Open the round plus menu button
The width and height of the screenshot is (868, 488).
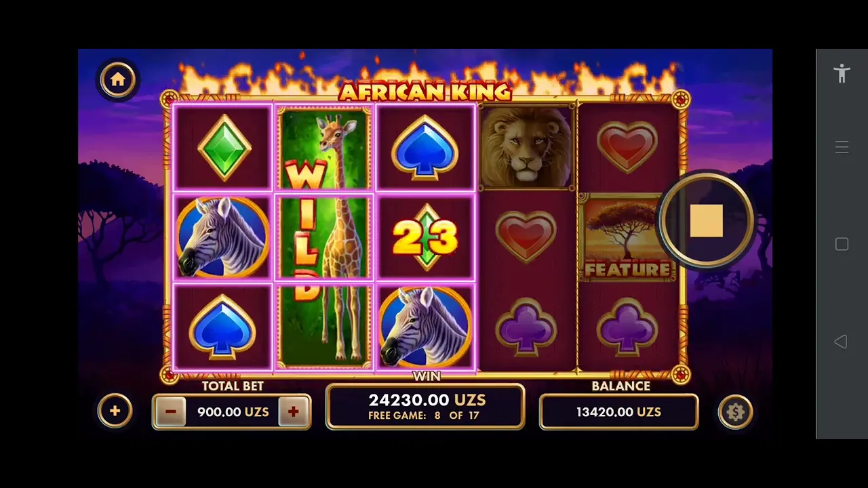[115, 411]
